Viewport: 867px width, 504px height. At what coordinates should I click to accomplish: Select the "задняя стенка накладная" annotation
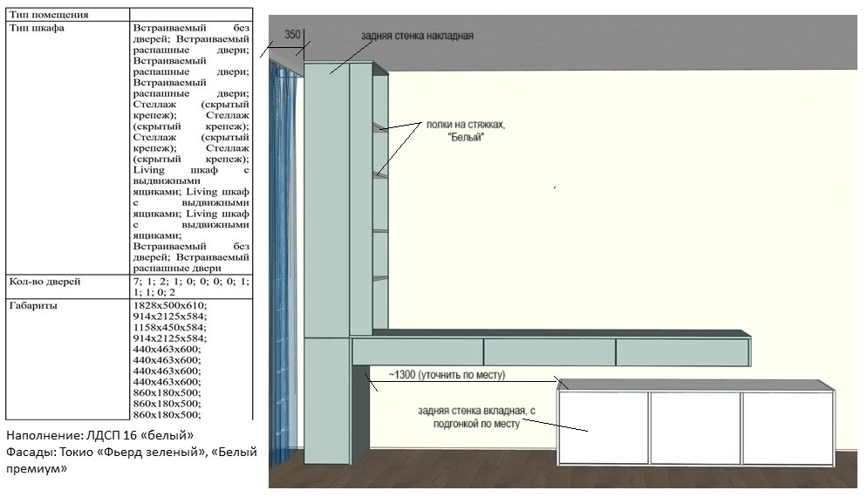417,36
